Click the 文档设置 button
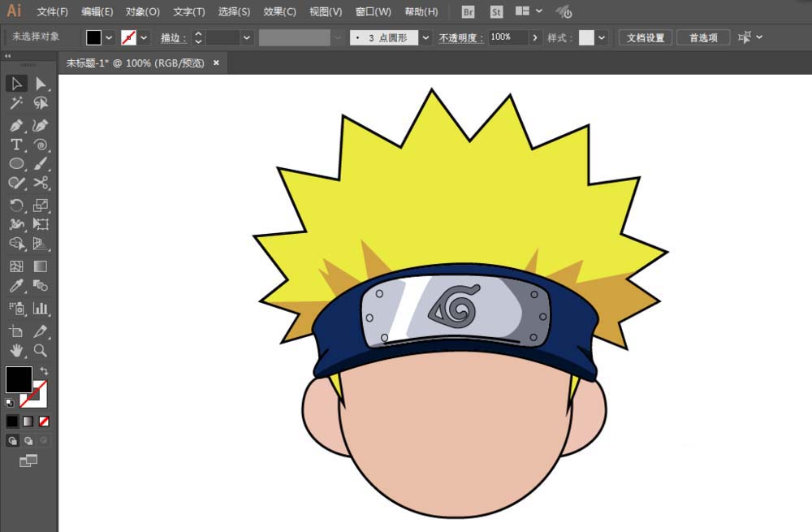 click(646, 37)
